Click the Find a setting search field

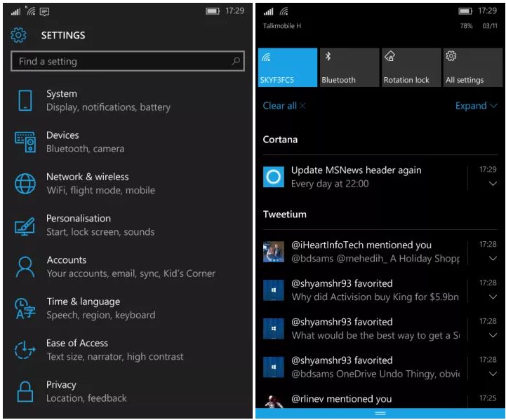(x=128, y=61)
